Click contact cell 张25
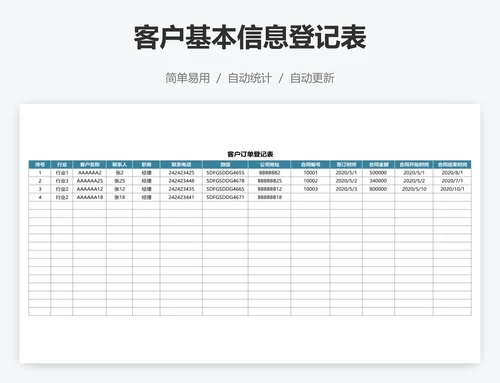The width and height of the screenshot is (500, 383). point(119,181)
